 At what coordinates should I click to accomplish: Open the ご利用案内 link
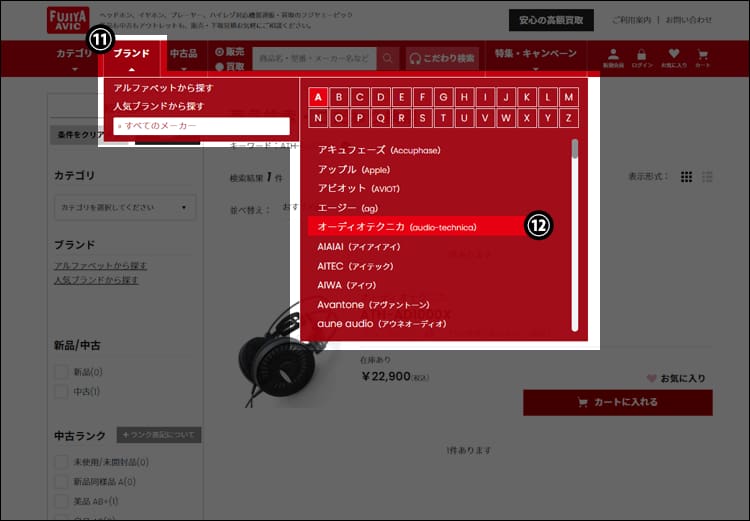coord(631,20)
